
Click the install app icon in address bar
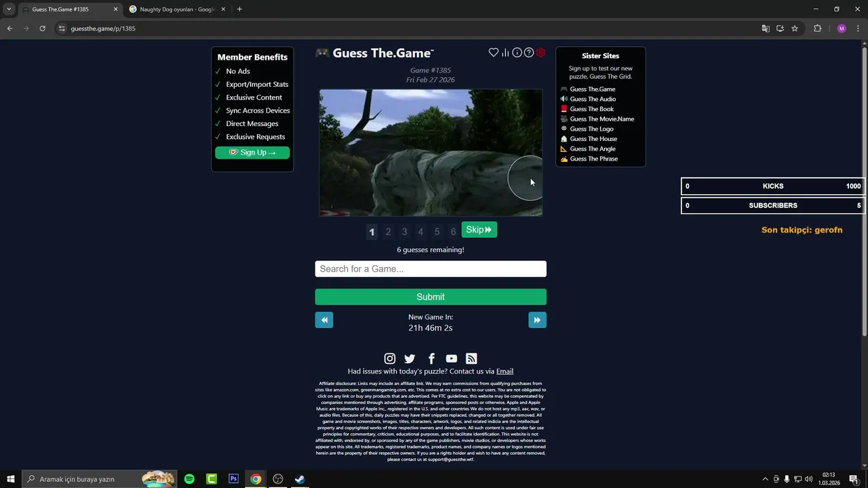(x=780, y=28)
